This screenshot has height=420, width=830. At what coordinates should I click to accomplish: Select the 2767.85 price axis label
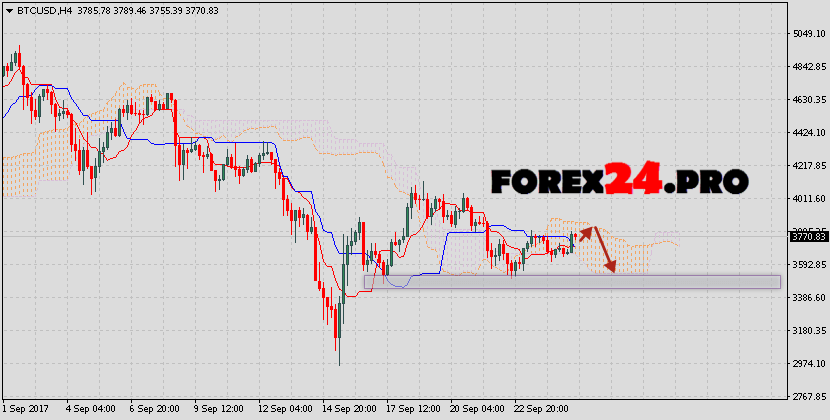click(808, 397)
